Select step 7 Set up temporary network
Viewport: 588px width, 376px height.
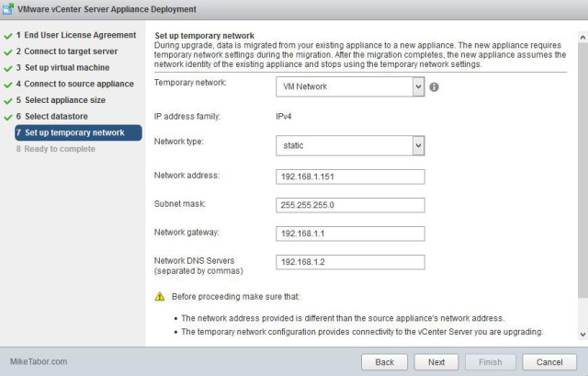coord(78,132)
